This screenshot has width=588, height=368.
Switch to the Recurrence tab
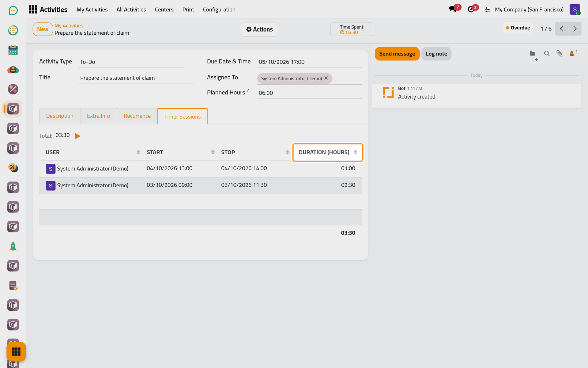(137, 116)
